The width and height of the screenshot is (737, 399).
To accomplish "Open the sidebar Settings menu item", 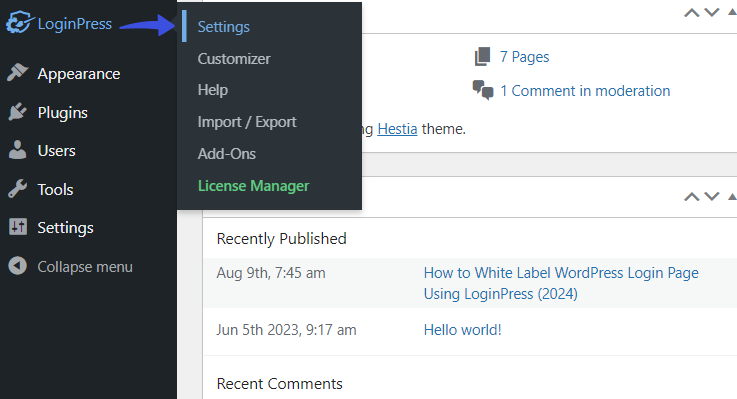I will [65, 228].
